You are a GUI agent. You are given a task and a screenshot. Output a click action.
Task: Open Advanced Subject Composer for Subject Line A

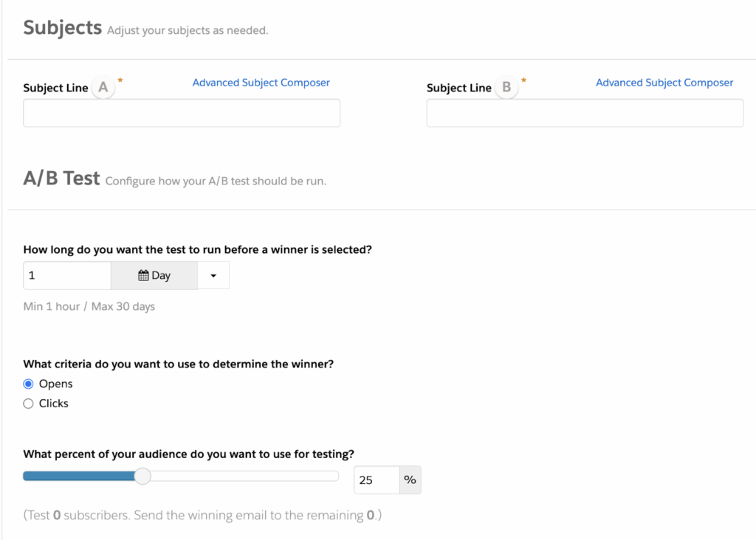[x=261, y=82]
